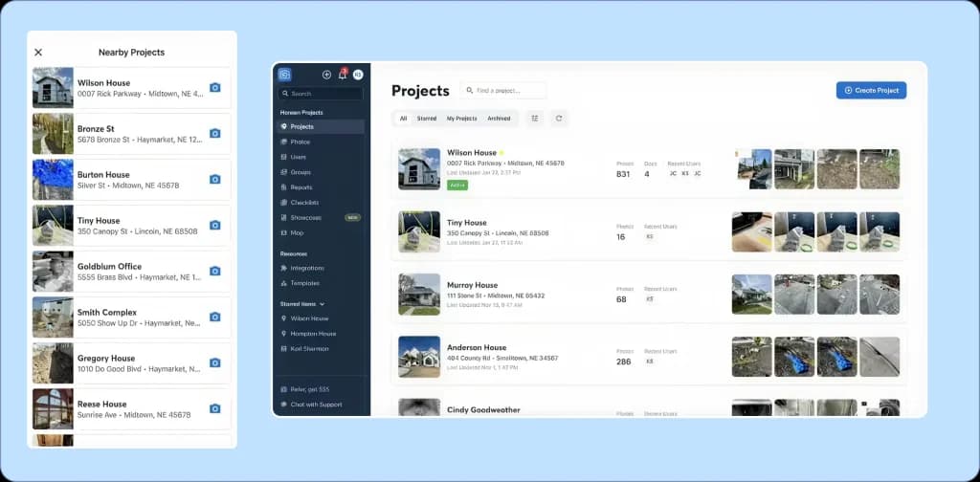The height and width of the screenshot is (482, 980).
Task: Open the filter options icon
Action: click(534, 118)
